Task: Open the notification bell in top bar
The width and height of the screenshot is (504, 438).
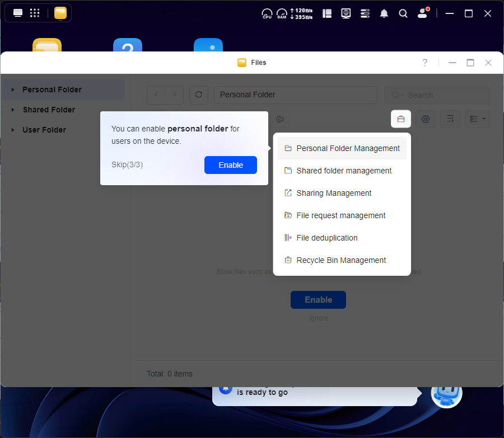Action: coord(384,13)
